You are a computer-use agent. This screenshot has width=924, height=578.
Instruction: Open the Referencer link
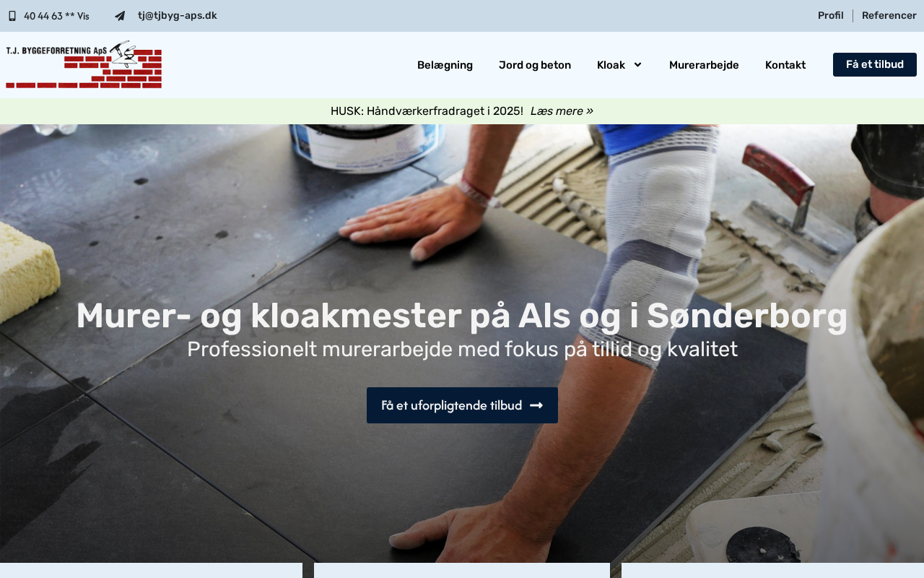889,16
